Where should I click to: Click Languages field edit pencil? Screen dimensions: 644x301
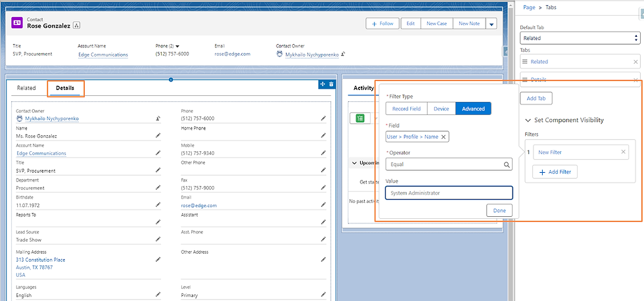[x=158, y=294]
